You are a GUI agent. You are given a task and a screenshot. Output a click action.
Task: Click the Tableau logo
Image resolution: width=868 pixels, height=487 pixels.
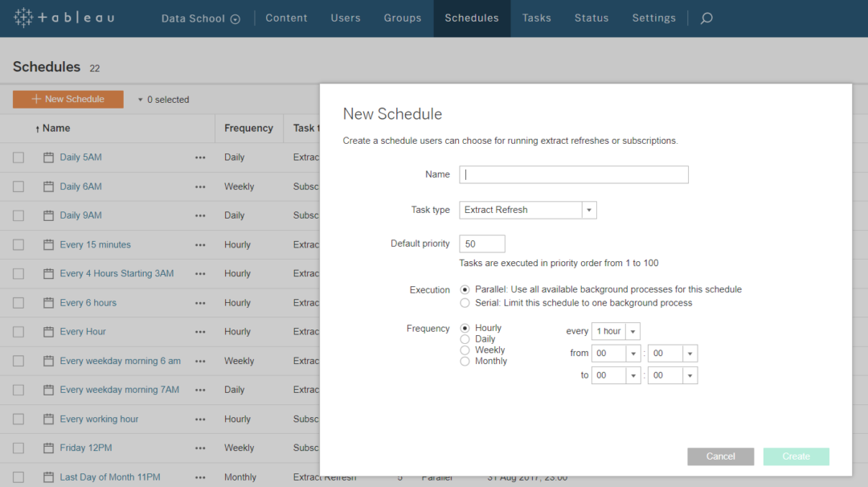pyautogui.click(x=63, y=18)
